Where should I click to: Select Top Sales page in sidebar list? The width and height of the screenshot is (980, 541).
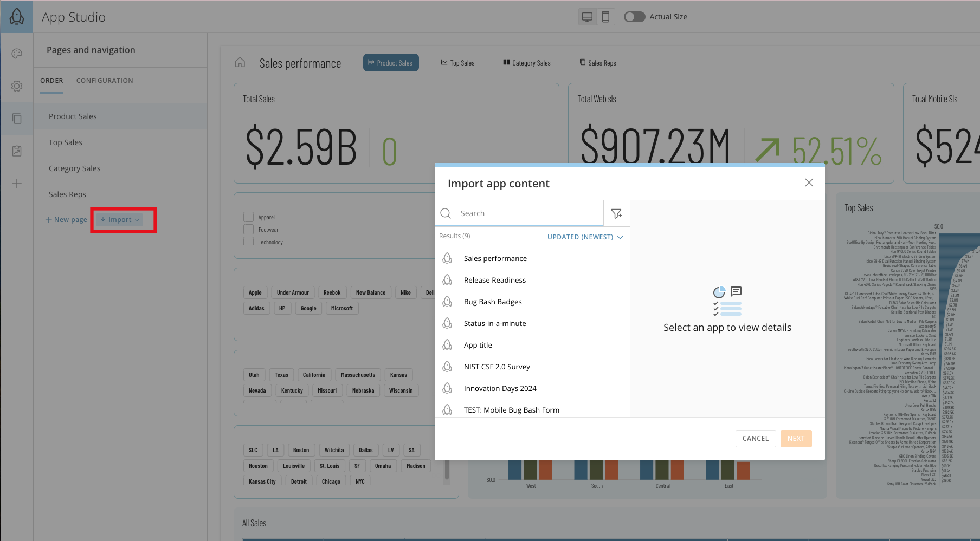tap(120, 142)
